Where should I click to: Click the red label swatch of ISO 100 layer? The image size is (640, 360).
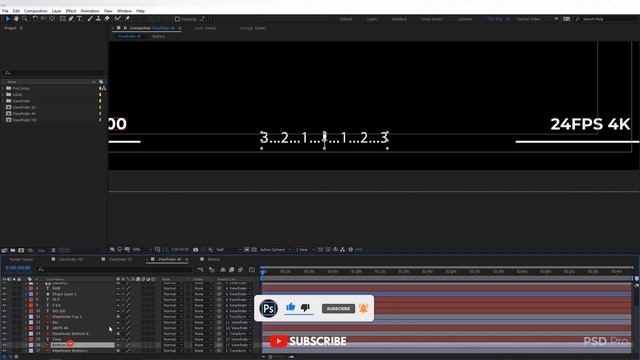click(x=31, y=311)
